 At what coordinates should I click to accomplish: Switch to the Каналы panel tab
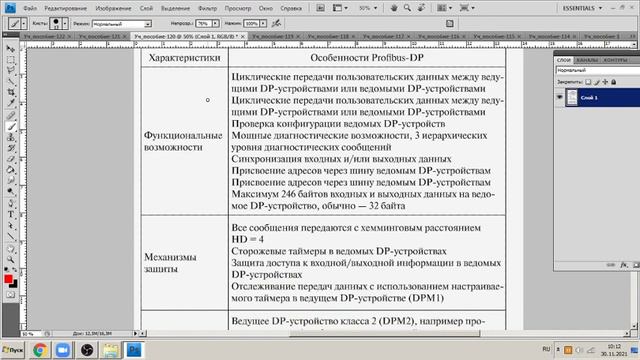[x=587, y=60]
